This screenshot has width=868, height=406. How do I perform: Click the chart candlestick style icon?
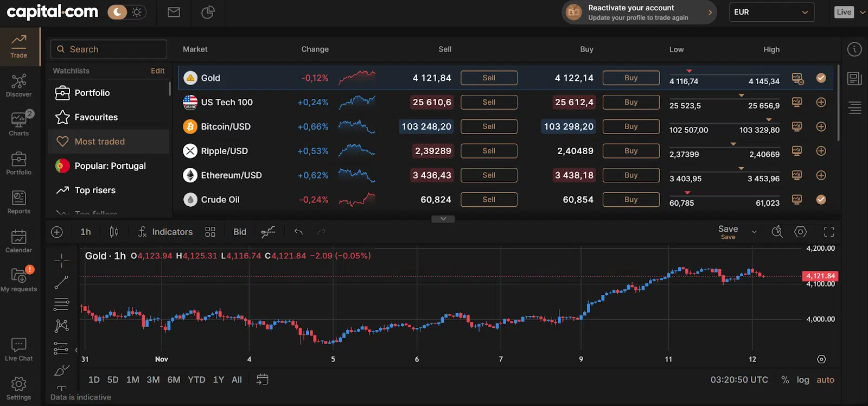114,232
